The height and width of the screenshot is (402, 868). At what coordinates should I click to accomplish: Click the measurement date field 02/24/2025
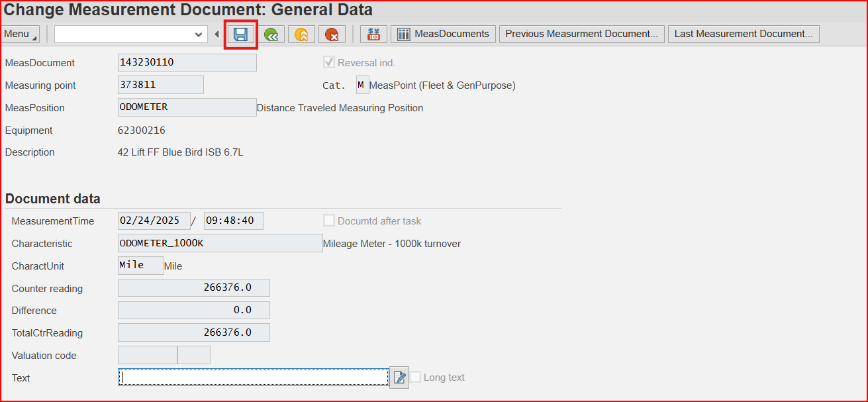coord(154,221)
